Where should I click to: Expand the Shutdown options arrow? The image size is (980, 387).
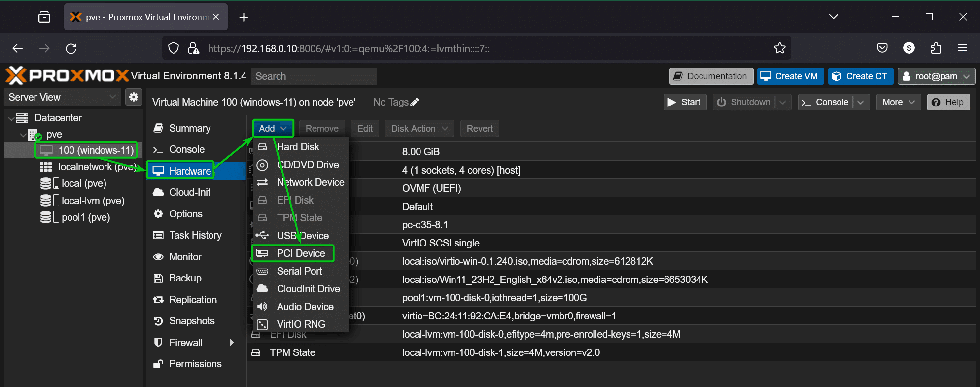[x=782, y=102]
